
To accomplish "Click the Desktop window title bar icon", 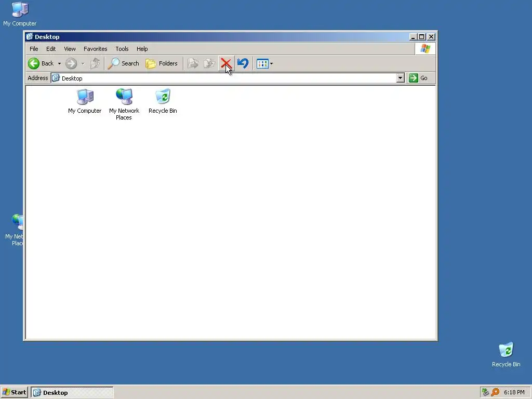I will (x=30, y=37).
